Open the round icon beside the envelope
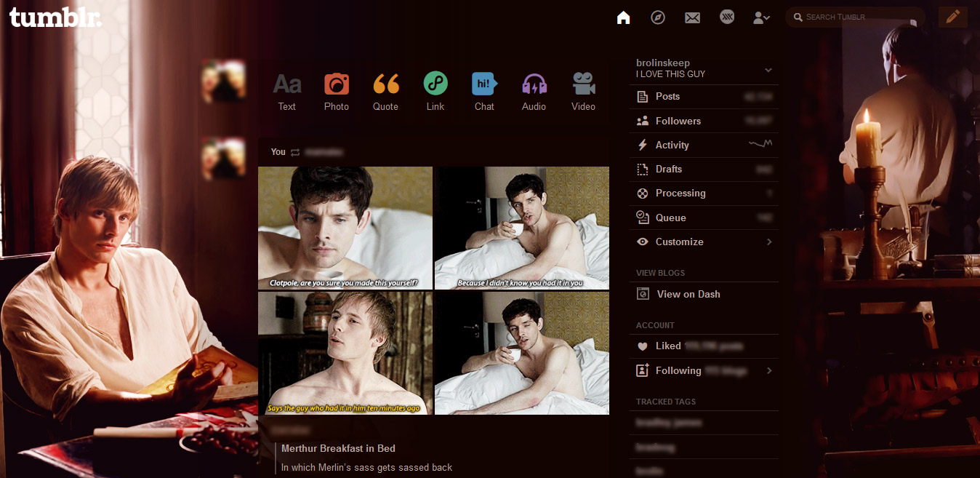Viewport: 980px width, 478px height. tap(727, 17)
